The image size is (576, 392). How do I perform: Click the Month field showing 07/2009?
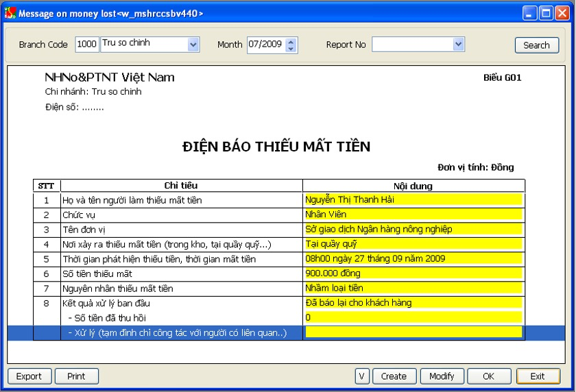coord(266,45)
